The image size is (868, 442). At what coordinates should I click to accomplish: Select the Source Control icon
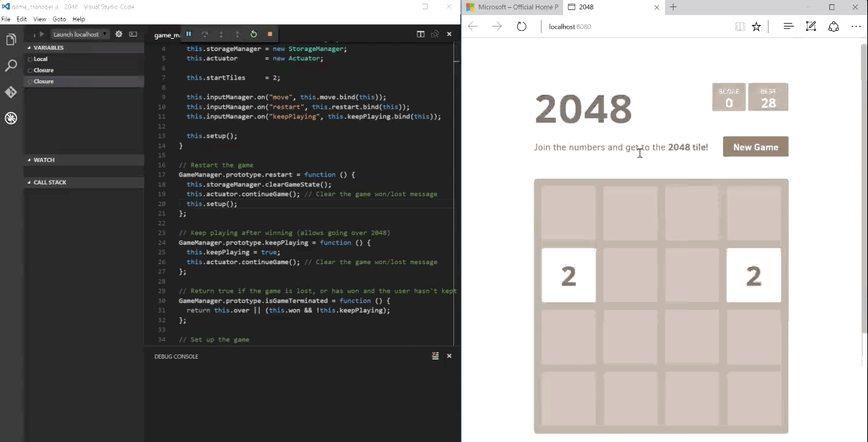(11, 93)
